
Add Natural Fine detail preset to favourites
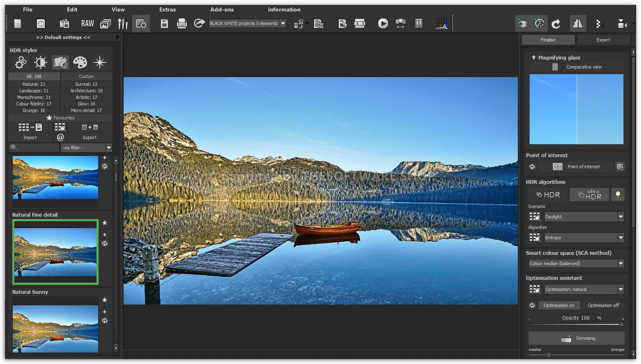[x=105, y=223]
